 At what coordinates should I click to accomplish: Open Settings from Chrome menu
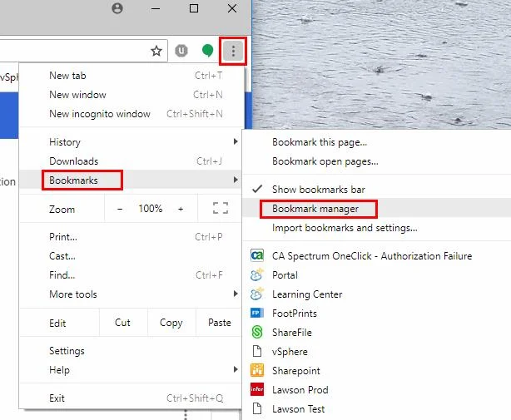click(131, 351)
